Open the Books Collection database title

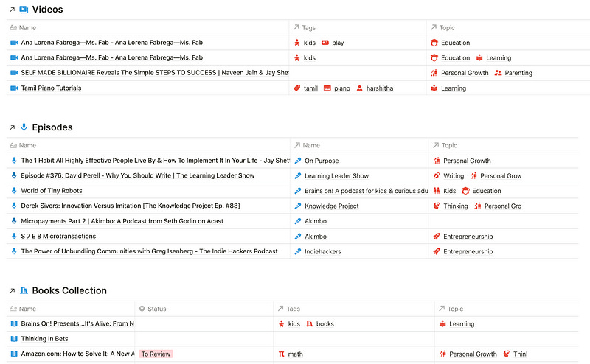click(x=69, y=290)
